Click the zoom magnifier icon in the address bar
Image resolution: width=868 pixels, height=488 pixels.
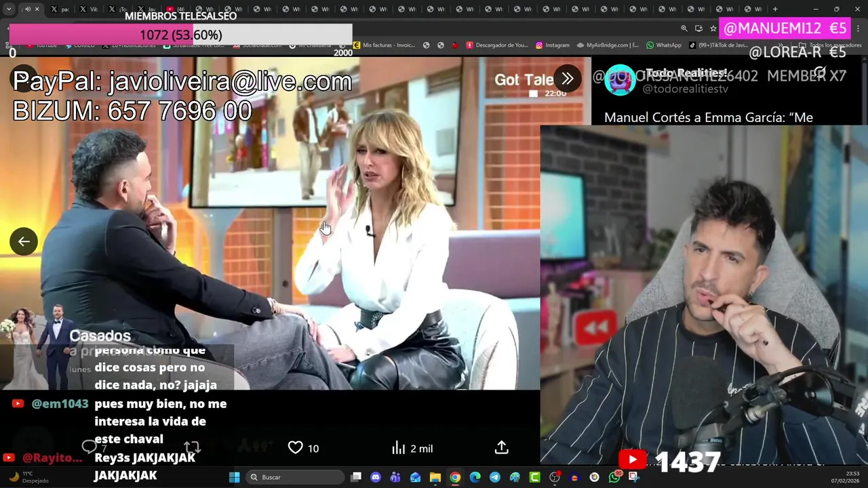(684, 28)
